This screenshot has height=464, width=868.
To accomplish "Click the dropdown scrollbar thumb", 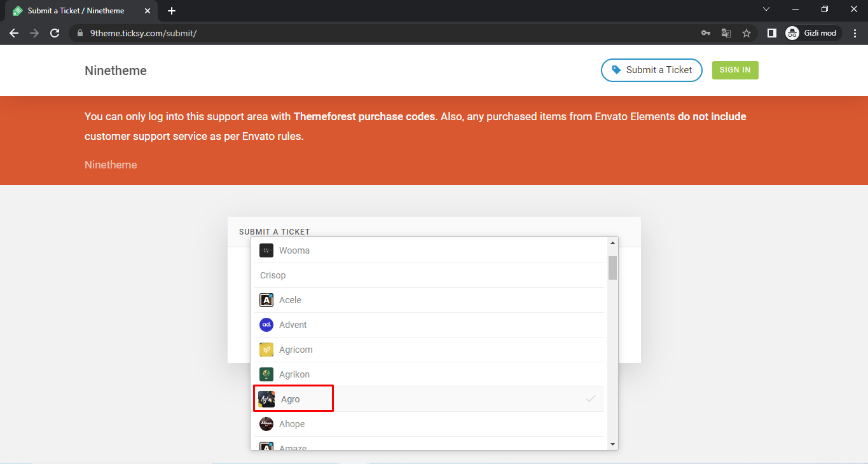I will 612,268.
